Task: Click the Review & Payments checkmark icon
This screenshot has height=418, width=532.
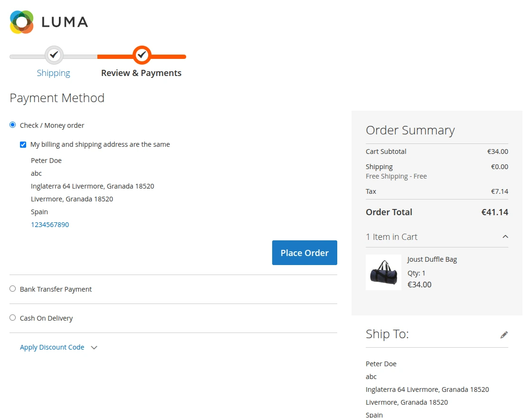Action: pyautogui.click(x=141, y=55)
